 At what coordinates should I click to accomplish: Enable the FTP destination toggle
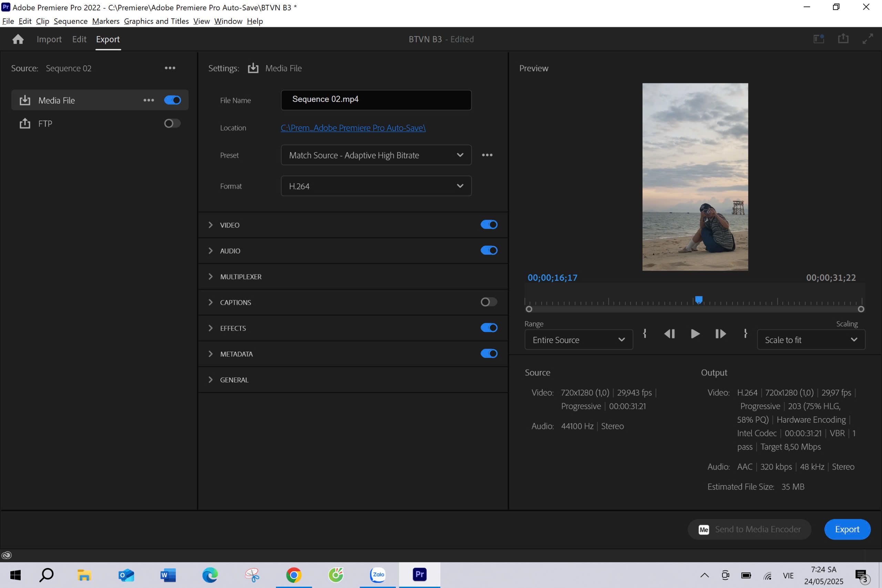(173, 123)
